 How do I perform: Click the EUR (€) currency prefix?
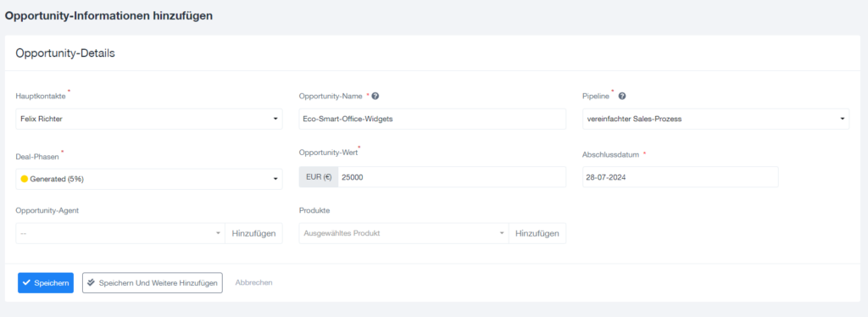pos(319,177)
